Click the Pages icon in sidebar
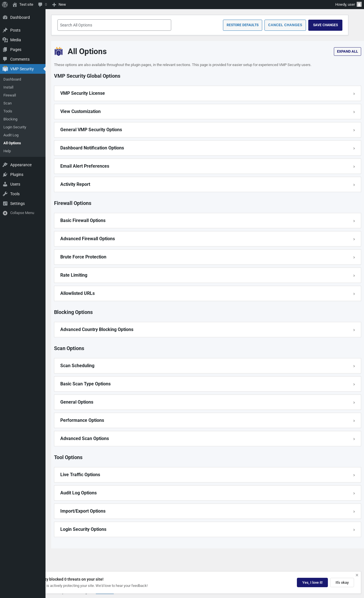This screenshot has width=364, height=598. point(5,50)
